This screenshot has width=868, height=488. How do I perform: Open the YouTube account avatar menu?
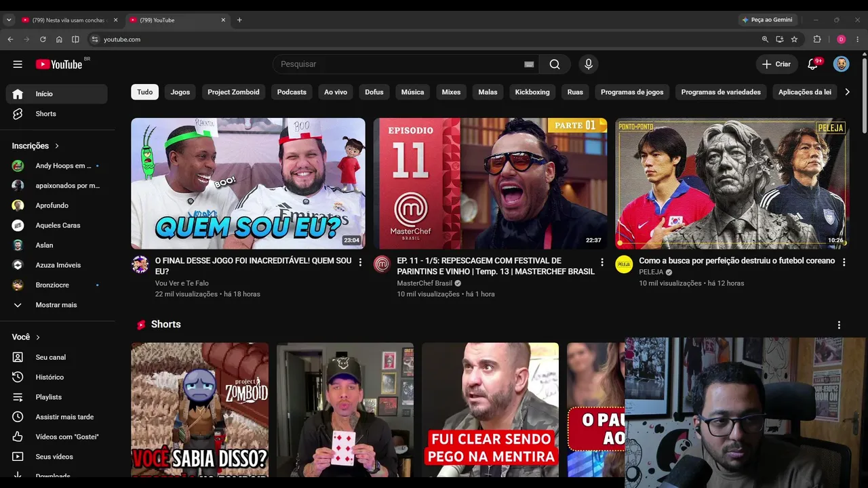[x=841, y=64]
